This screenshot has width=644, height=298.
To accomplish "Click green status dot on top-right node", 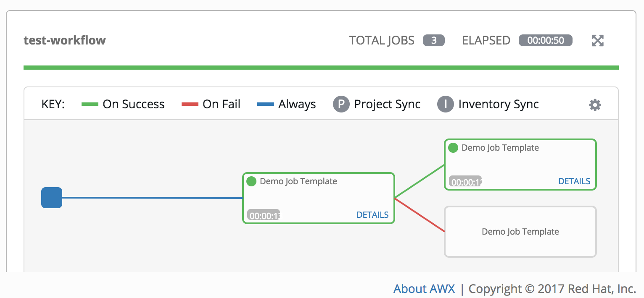I will (x=453, y=148).
